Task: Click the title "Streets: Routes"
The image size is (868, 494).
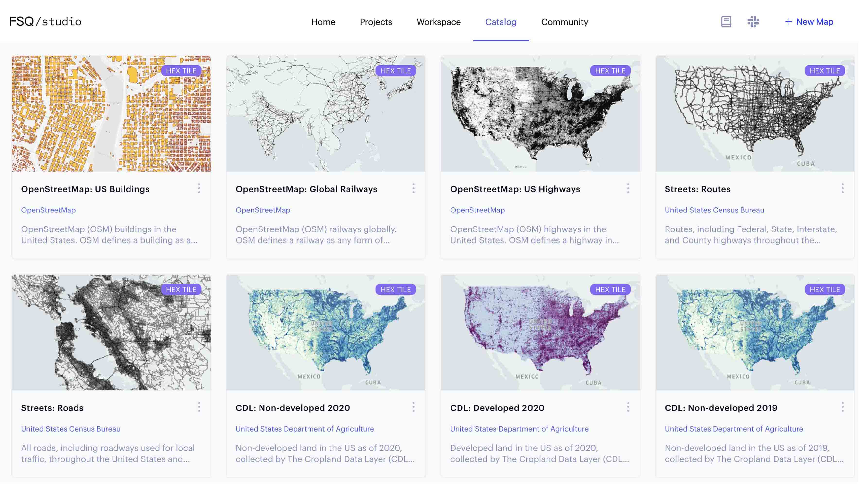Action: 697,189
